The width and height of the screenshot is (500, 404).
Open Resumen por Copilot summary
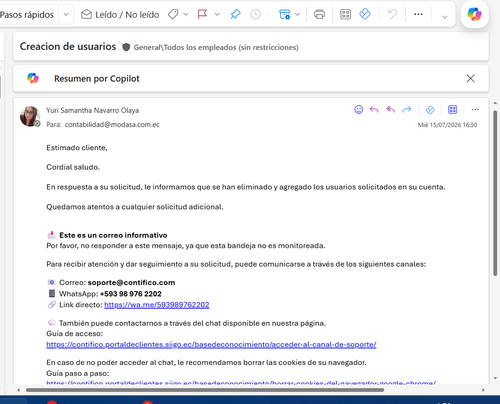coord(97,79)
